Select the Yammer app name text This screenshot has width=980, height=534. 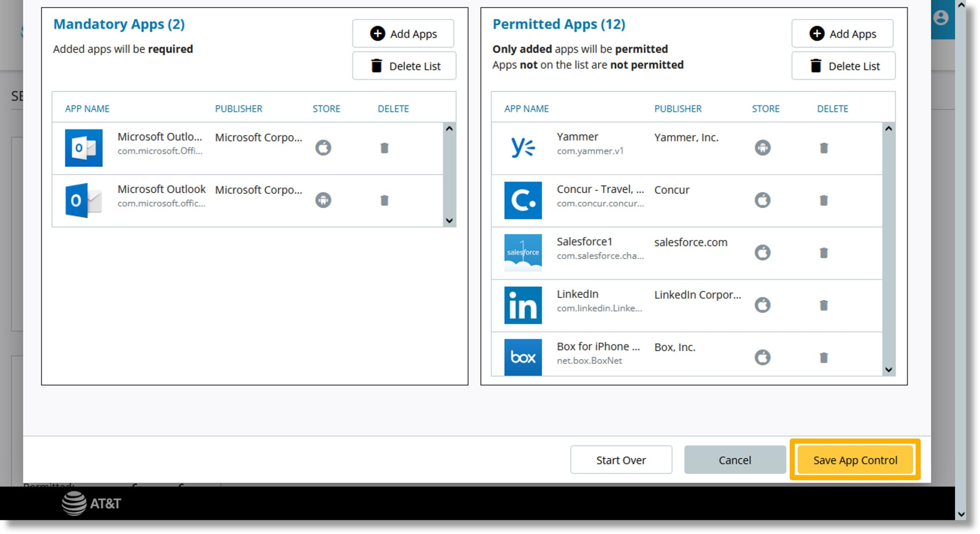pyautogui.click(x=577, y=137)
